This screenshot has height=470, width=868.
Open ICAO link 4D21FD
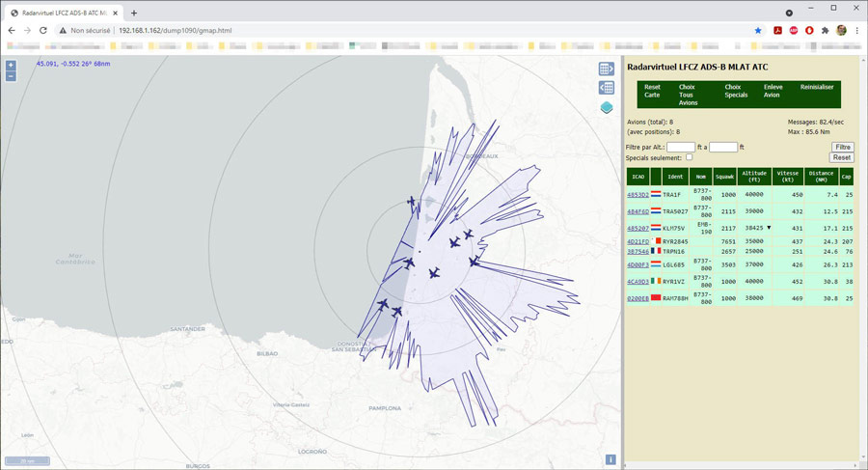(x=637, y=241)
